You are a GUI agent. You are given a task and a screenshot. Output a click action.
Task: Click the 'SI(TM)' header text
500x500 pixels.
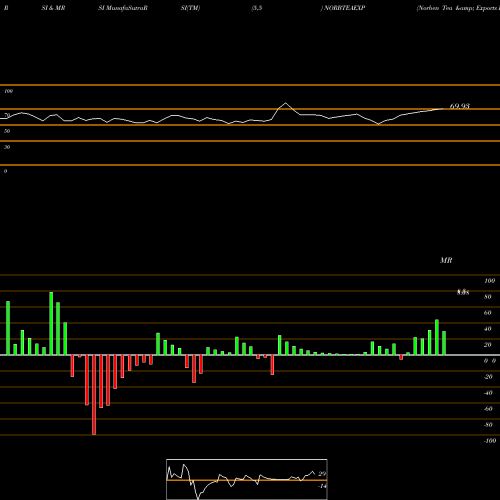click(x=190, y=8)
